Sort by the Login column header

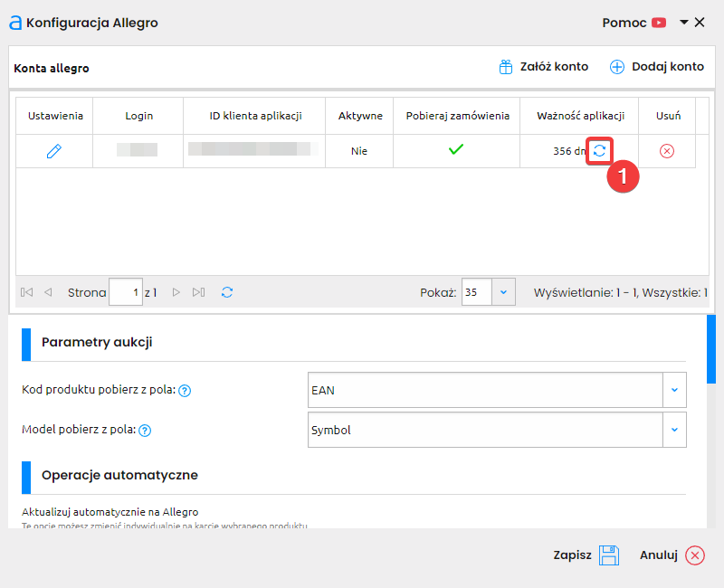click(x=138, y=116)
